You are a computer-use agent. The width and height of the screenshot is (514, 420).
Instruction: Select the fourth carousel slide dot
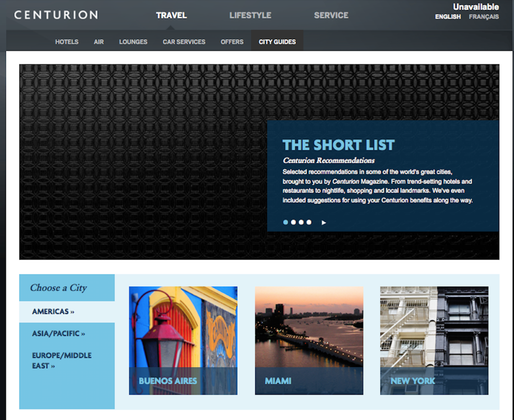[x=309, y=222]
